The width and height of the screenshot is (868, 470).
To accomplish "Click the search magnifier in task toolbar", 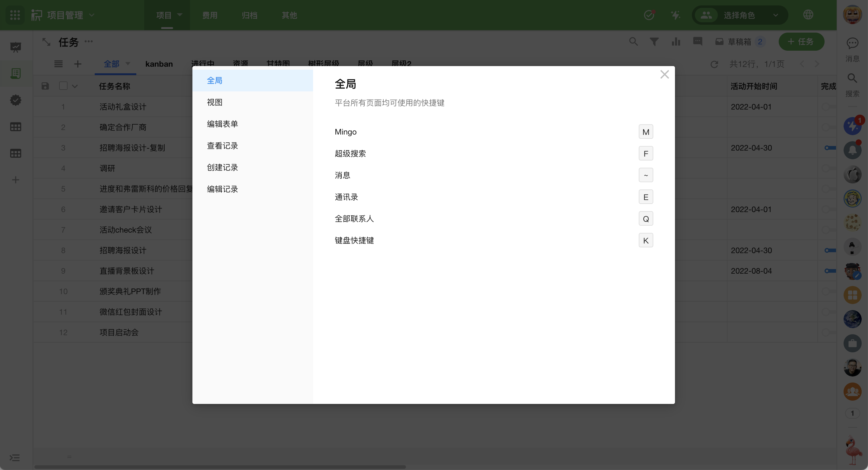I will 633,42.
